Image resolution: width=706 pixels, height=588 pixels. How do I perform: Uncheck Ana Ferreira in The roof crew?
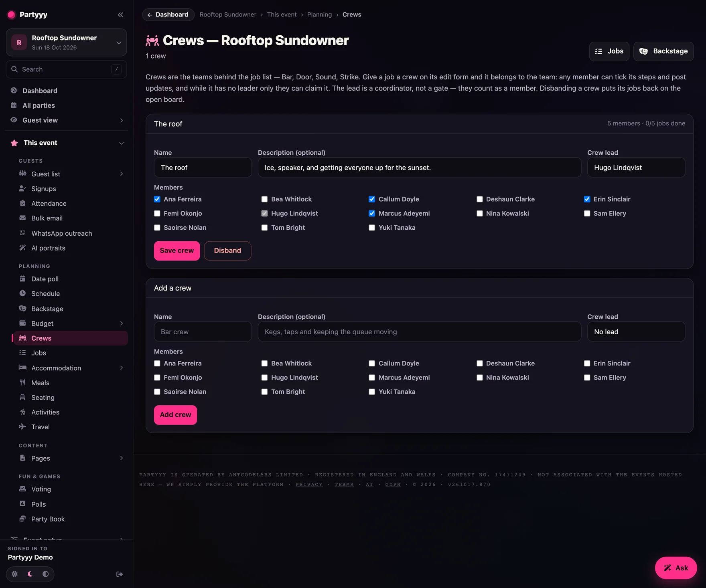[x=157, y=199]
